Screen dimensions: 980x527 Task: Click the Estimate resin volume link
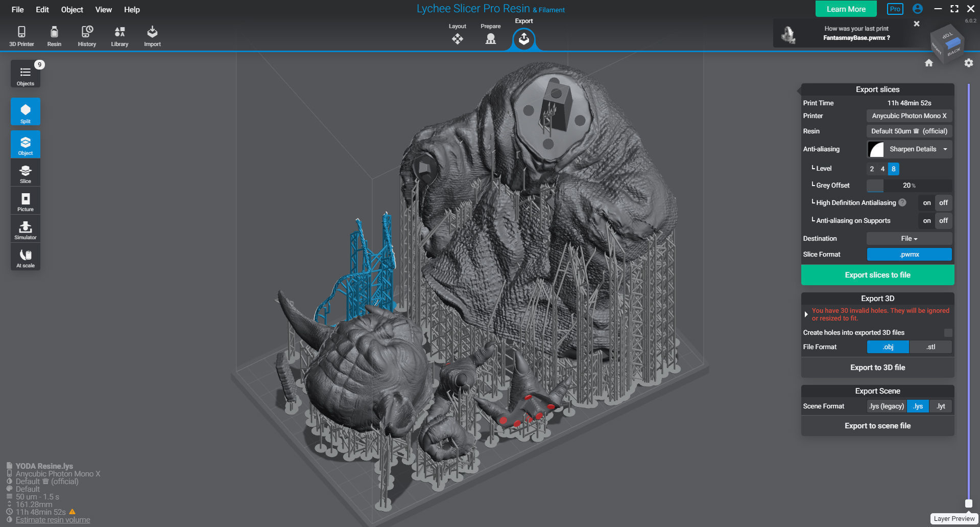53,520
